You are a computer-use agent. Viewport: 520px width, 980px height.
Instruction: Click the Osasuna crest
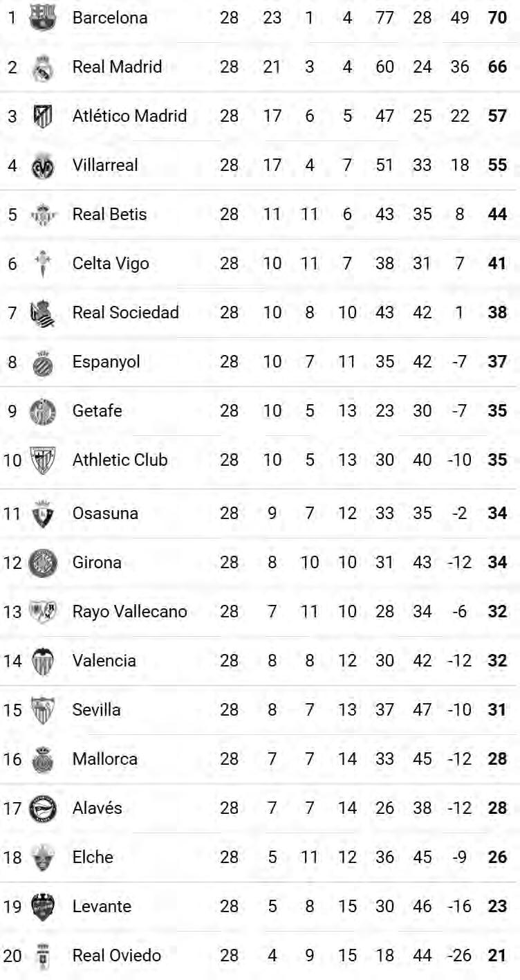pos(42,514)
